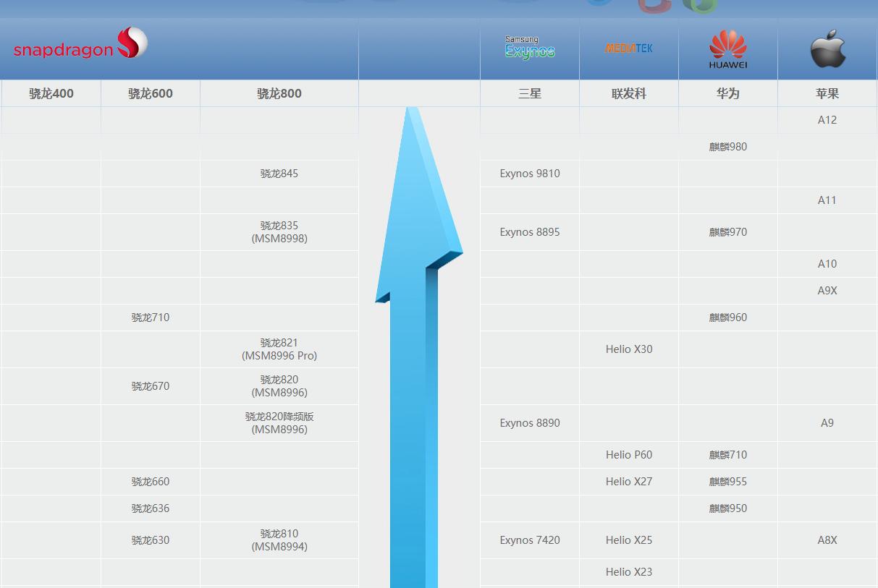Select the 骁龙835 (MSM8998) cell
Viewport: 878px width, 588px height.
tap(279, 231)
